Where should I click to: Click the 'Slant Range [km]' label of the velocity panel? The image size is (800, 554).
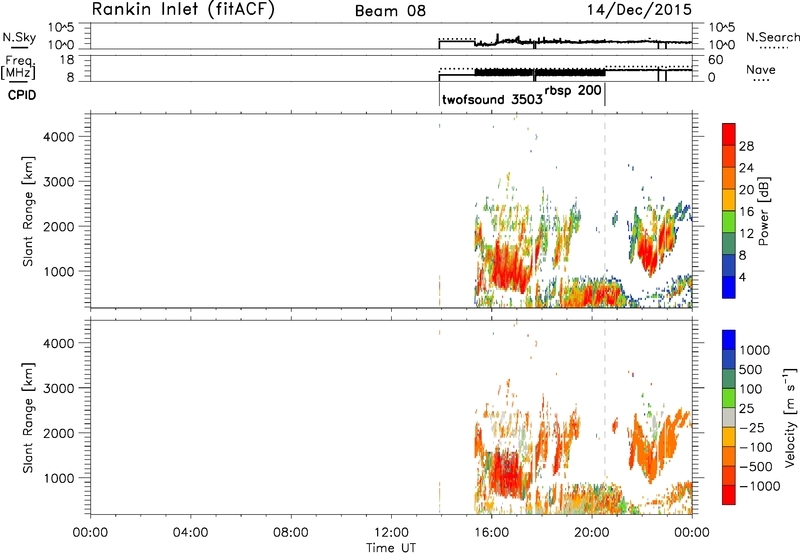[x=28, y=418]
